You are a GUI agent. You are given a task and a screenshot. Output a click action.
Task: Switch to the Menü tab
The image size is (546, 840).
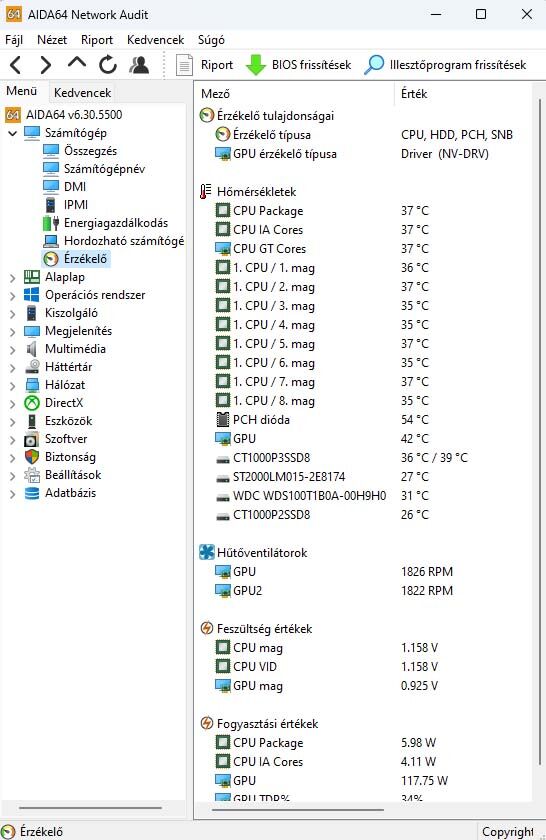point(21,91)
